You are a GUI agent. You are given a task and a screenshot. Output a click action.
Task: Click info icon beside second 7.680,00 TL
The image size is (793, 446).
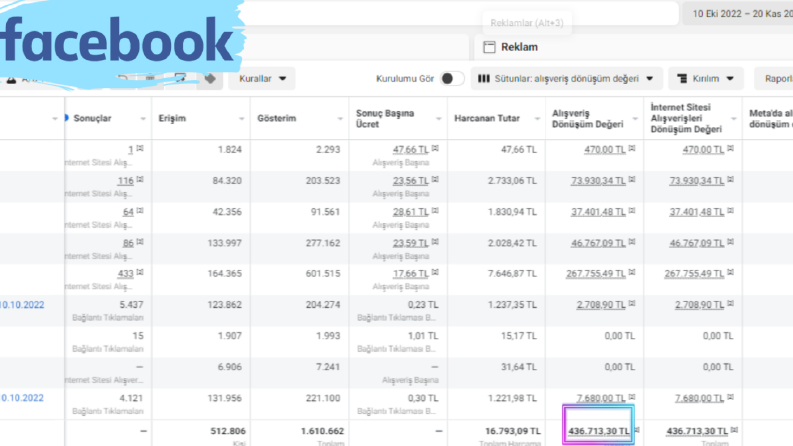(x=731, y=397)
